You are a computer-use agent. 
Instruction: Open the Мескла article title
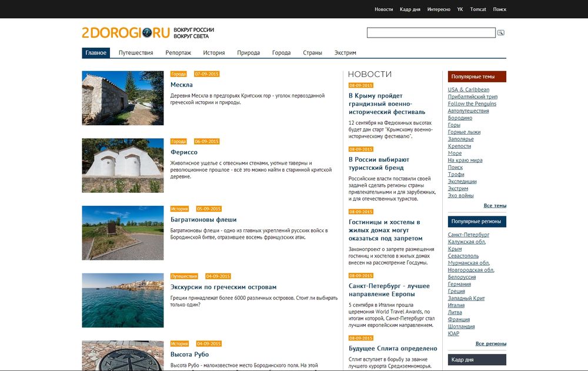pyautogui.click(x=182, y=85)
